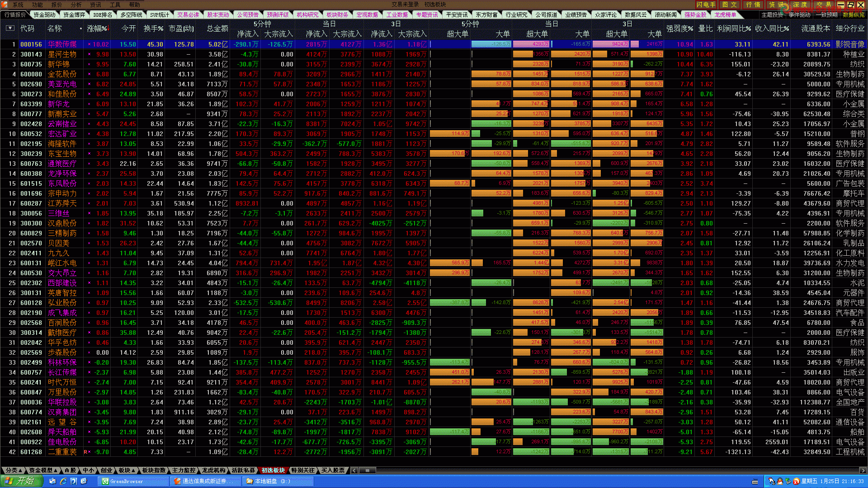Sort by the 涨幅% column header
The image size is (868, 488).
98,28
